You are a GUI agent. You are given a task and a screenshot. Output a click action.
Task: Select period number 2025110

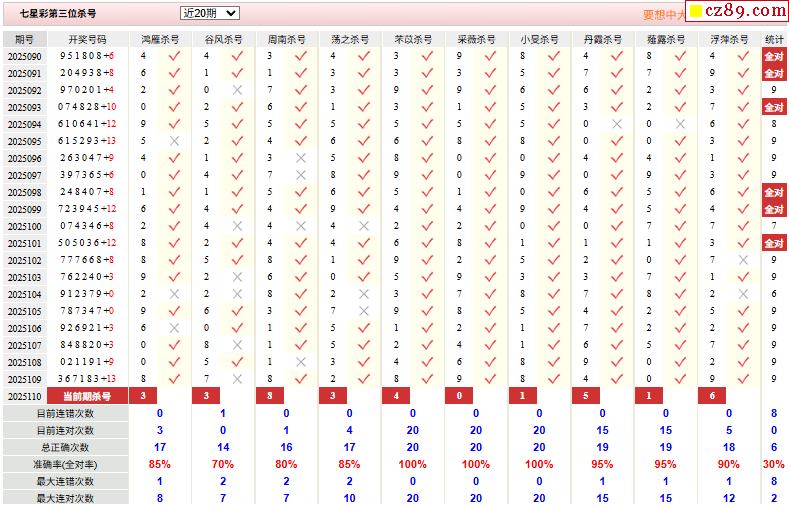click(25, 396)
